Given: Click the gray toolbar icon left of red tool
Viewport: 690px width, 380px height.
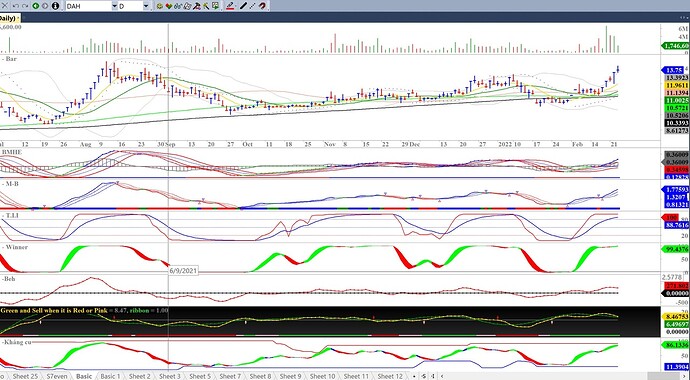Looking at the screenshot, I should [x=187, y=6].
